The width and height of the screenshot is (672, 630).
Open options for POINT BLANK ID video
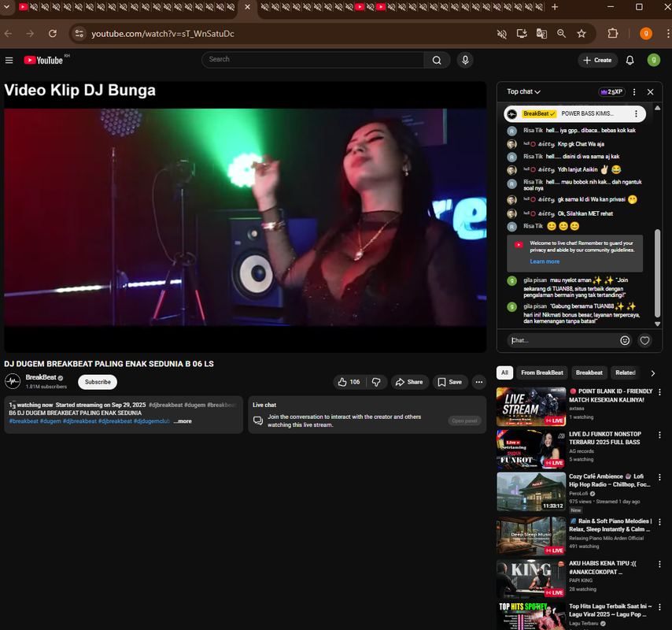click(659, 392)
